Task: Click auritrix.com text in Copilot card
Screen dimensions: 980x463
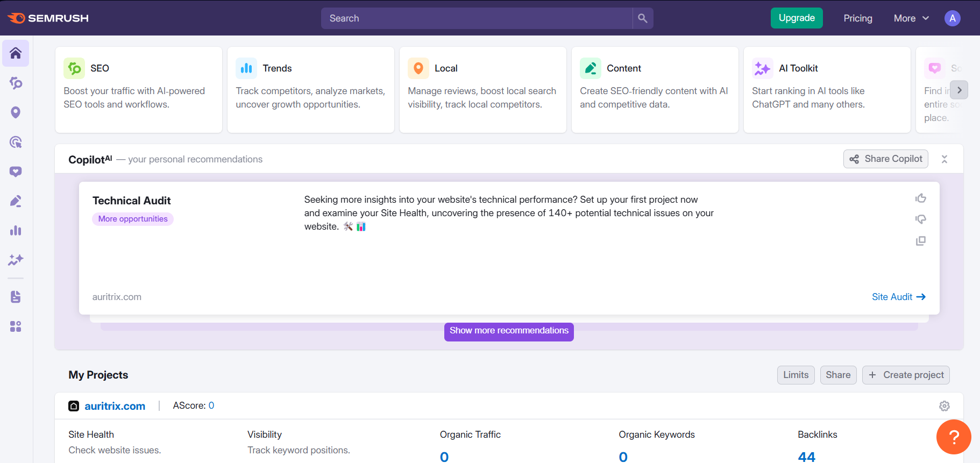Action: tap(117, 297)
